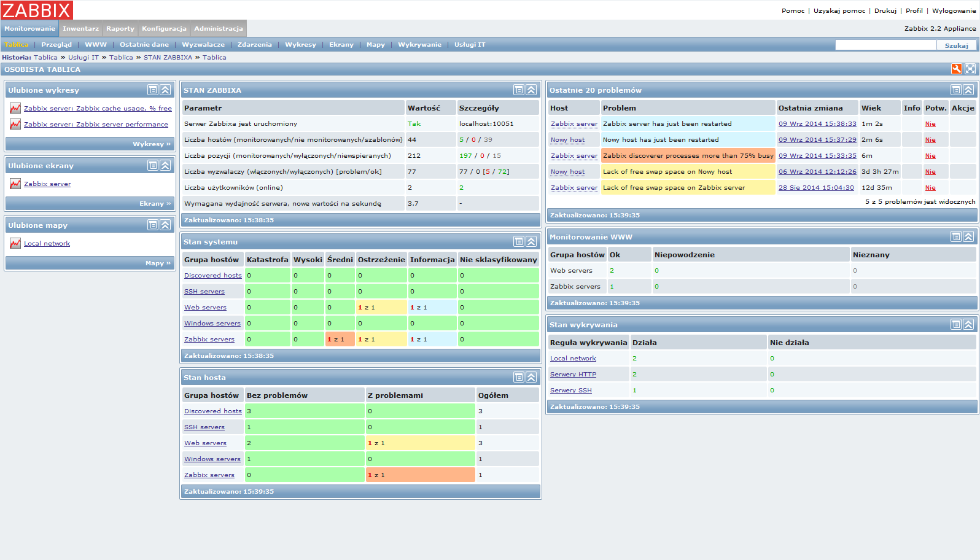Collapse the STAN ZABBIXA widget
980x560 pixels.
point(531,90)
